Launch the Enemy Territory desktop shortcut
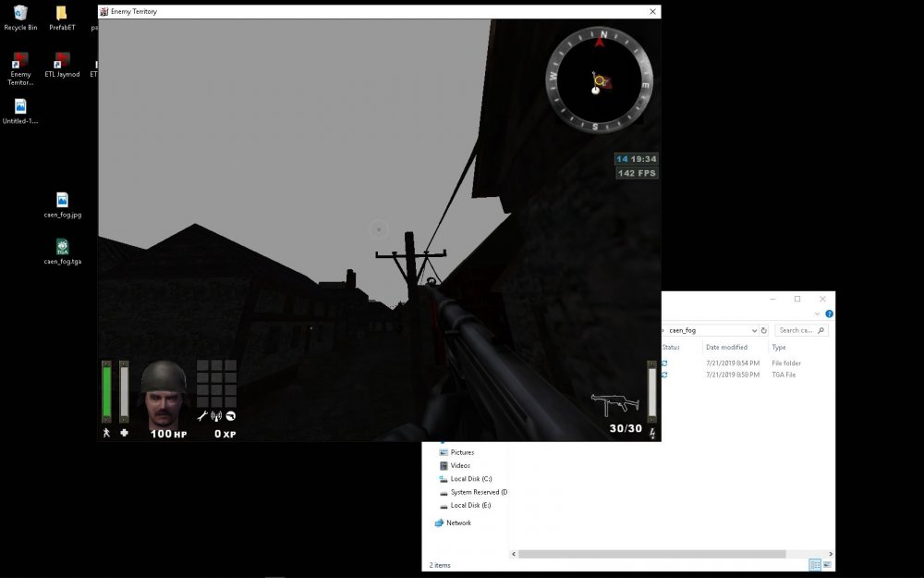Viewport: 924px width, 578px height. [20, 68]
